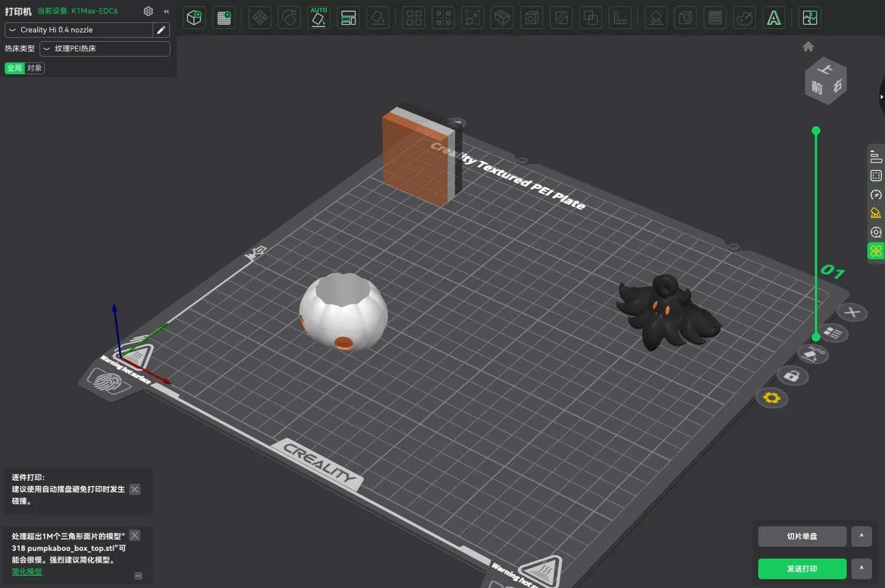Screen dimensions: 885x588
Task: Click the Arrange all objects toolbar icon
Action: pyautogui.click(x=348, y=18)
